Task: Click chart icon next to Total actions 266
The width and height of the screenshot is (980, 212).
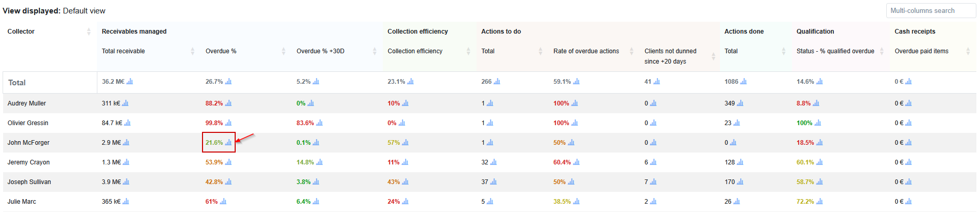Action: point(497,81)
